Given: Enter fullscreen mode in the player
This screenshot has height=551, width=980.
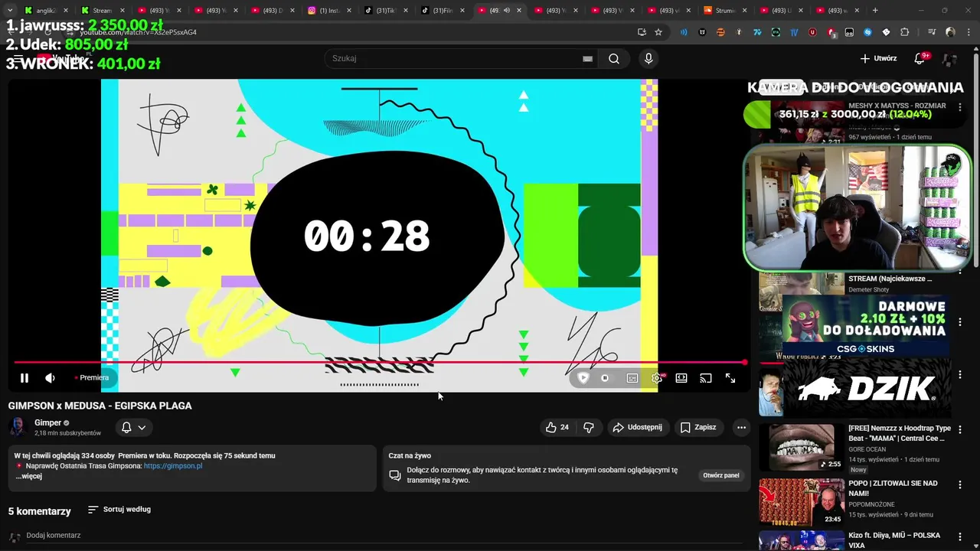Looking at the screenshot, I should click(730, 378).
